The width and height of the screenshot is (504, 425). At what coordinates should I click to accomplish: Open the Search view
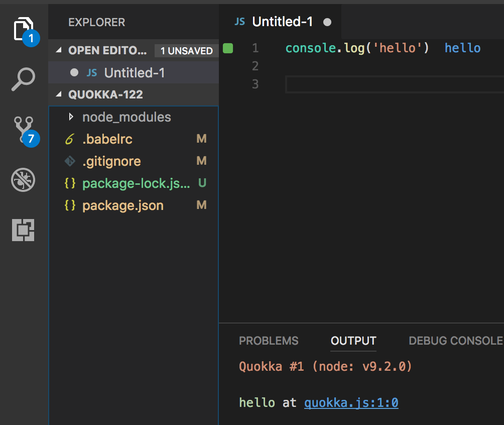[23, 78]
